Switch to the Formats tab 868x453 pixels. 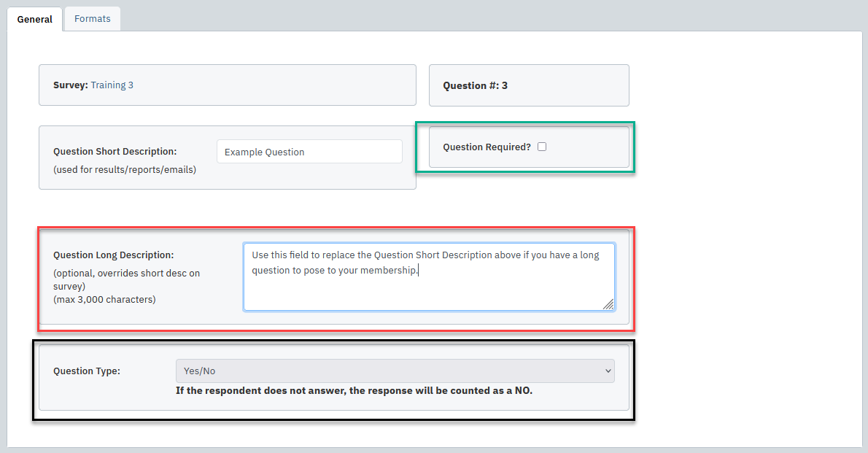(92, 19)
